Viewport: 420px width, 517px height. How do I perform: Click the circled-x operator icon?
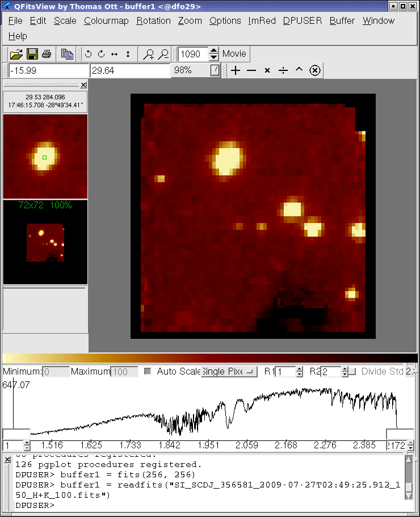tap(316, 70)
